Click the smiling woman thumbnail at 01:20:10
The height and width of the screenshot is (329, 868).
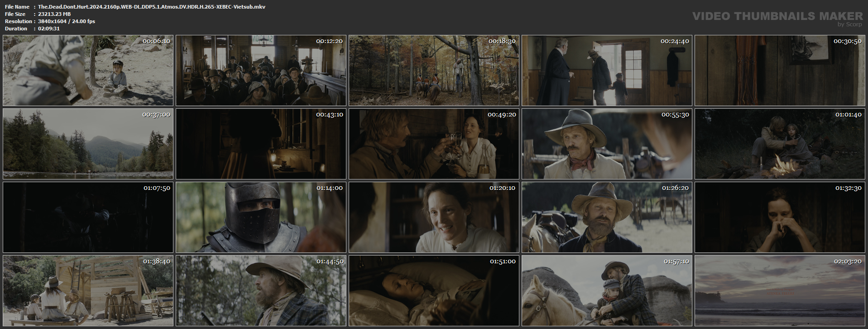[434, 217]
